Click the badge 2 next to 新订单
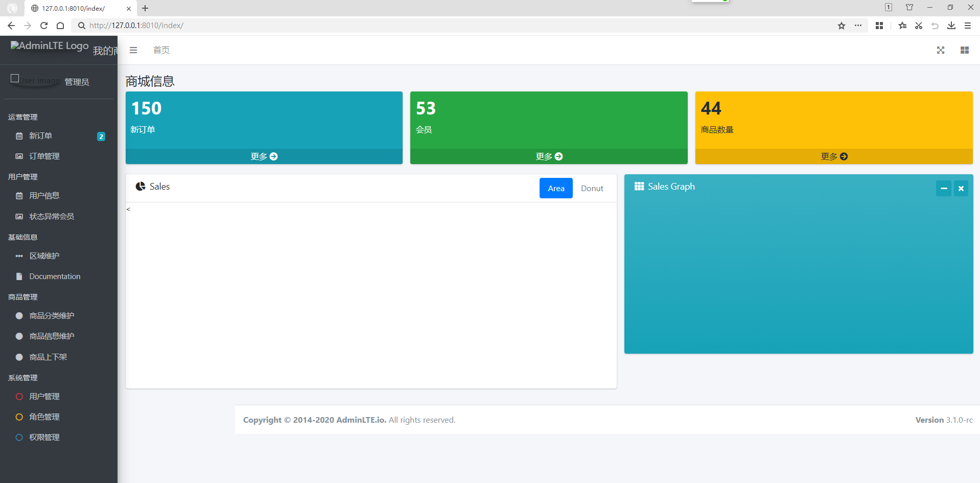 (101, 136)
